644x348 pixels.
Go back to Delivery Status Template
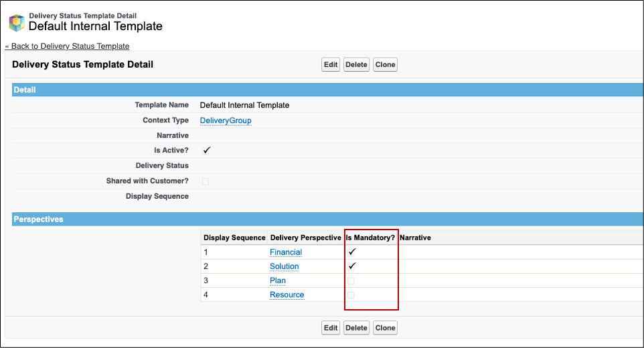67,46
